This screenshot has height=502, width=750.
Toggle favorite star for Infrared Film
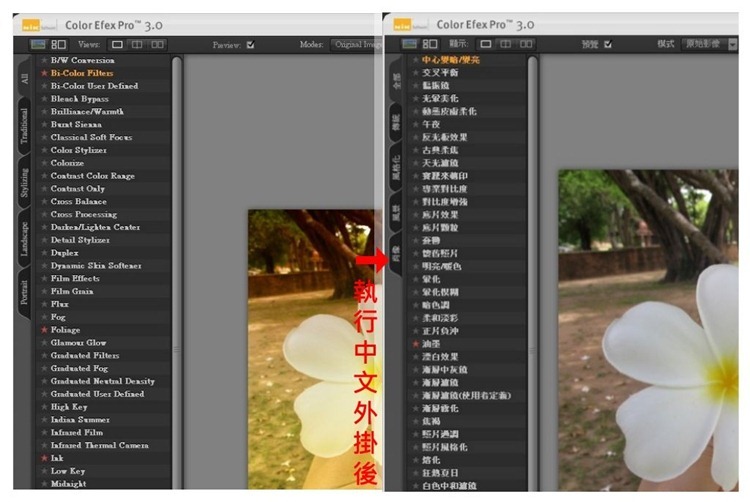pos(44,433)
